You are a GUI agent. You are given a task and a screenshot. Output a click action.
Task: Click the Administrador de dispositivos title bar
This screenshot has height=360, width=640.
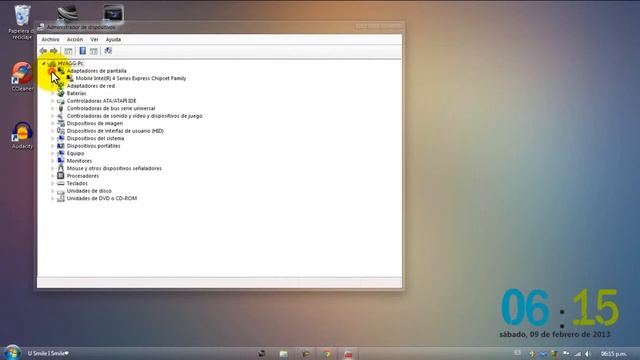(219, 27)
